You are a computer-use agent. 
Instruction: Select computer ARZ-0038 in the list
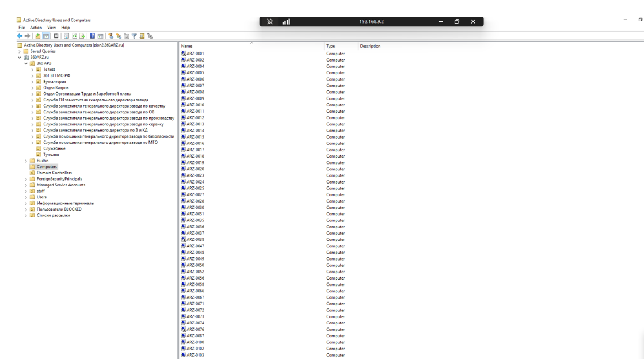pyautogui.click(x=195, y=239)
